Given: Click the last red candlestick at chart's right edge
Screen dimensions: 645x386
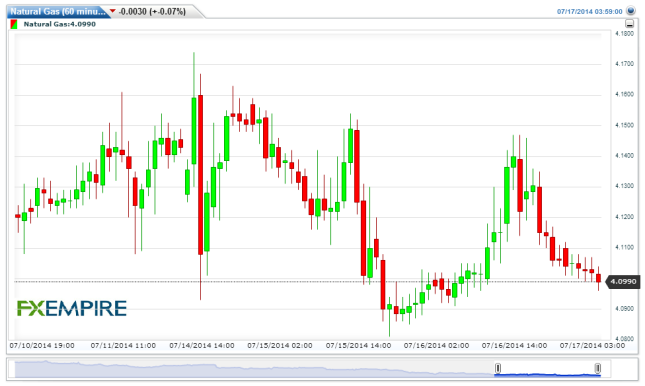Looking at the screenshot, I should (x=599, y=278).
